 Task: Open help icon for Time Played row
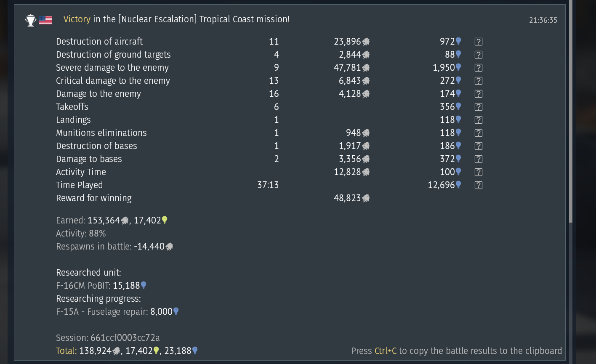[478, 185]
